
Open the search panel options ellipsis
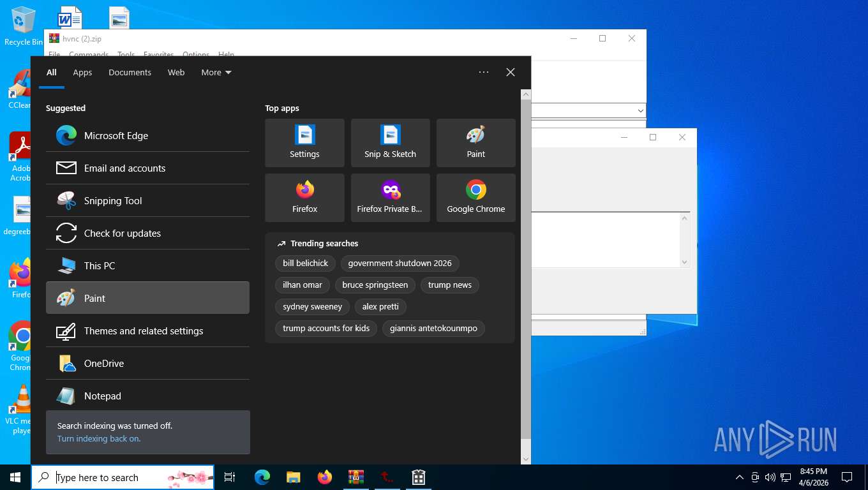click(484, 72)
